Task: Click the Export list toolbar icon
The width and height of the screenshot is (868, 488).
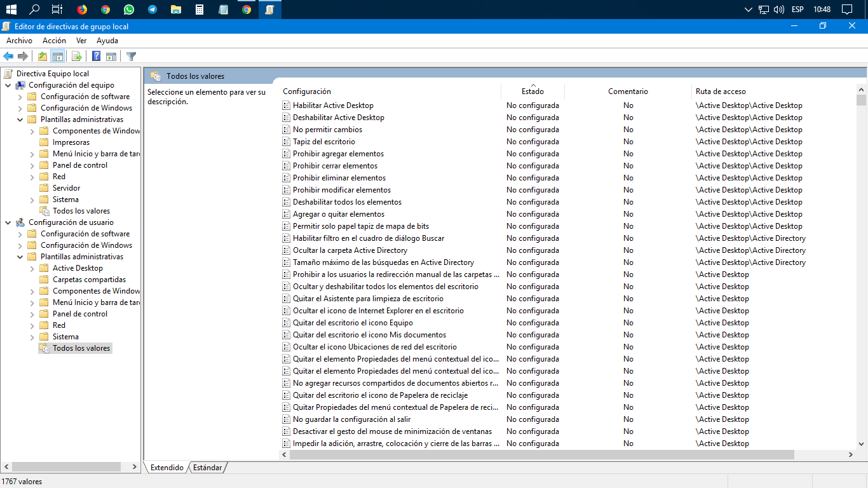Action: tap(76, 56)
